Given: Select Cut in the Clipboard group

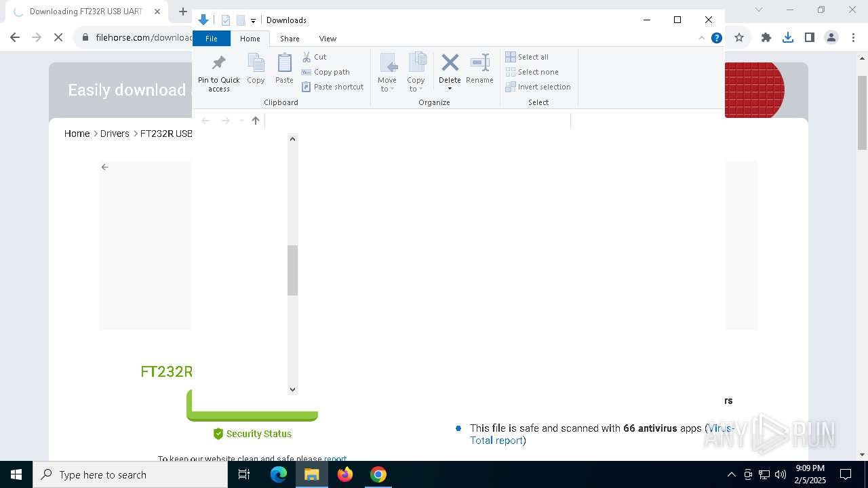Looking at the screenshot, I should tap(314, 57).
